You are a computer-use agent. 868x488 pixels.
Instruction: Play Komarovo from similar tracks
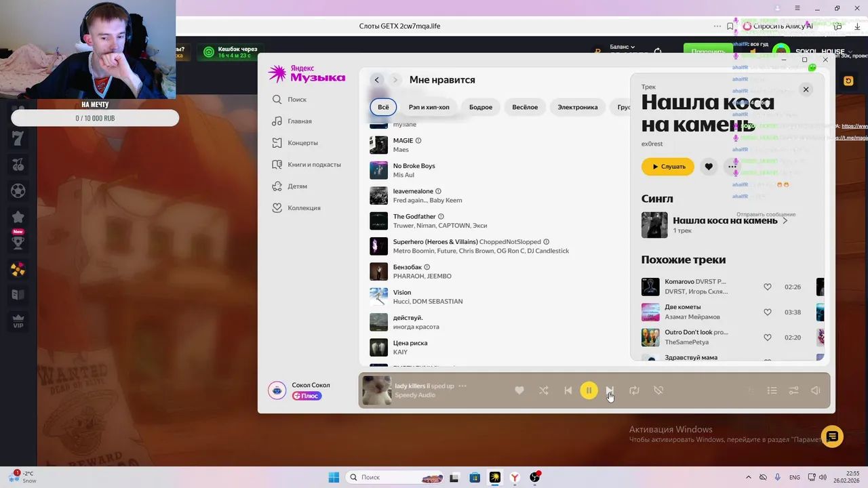650,287
